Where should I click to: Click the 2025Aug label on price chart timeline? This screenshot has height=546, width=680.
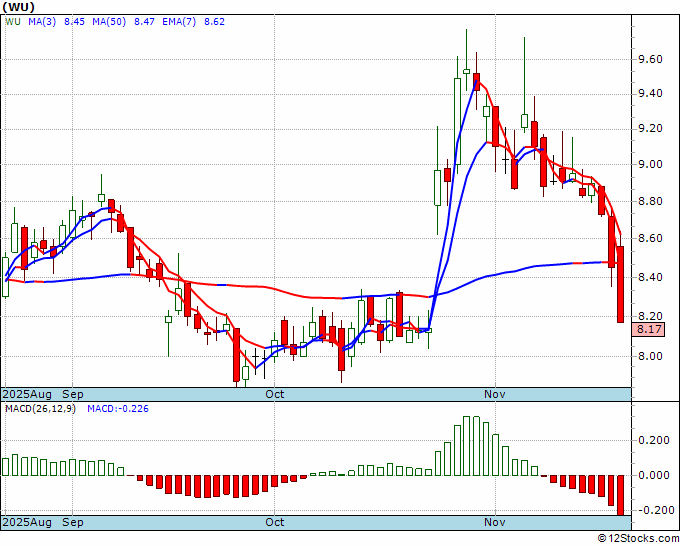point(27,394)
